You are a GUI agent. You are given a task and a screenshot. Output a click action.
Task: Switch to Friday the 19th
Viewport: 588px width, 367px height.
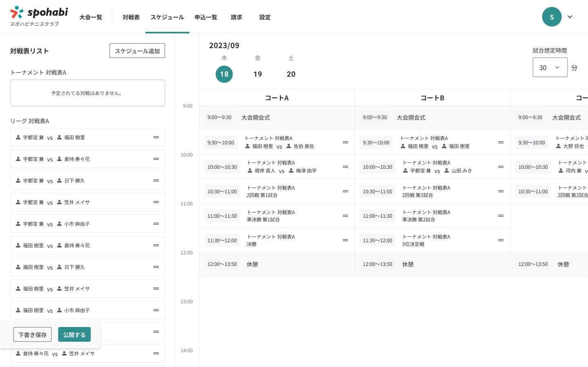pos(257,74)
